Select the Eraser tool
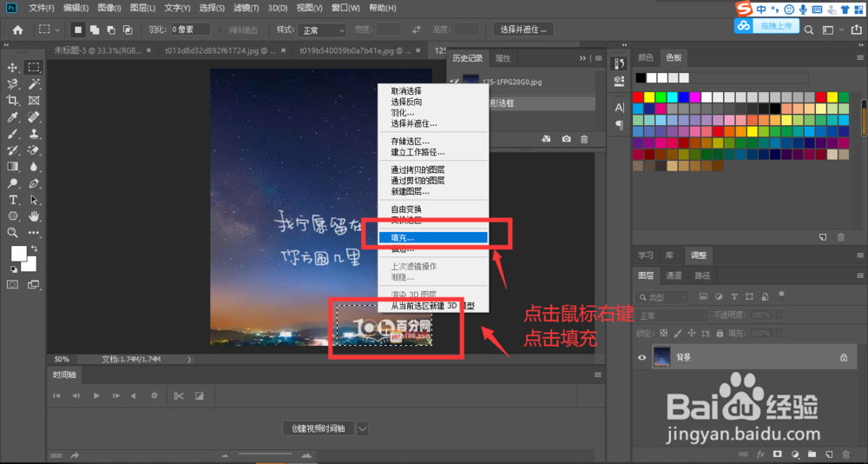Screen dimensions: 868x464 click(34, 150)
